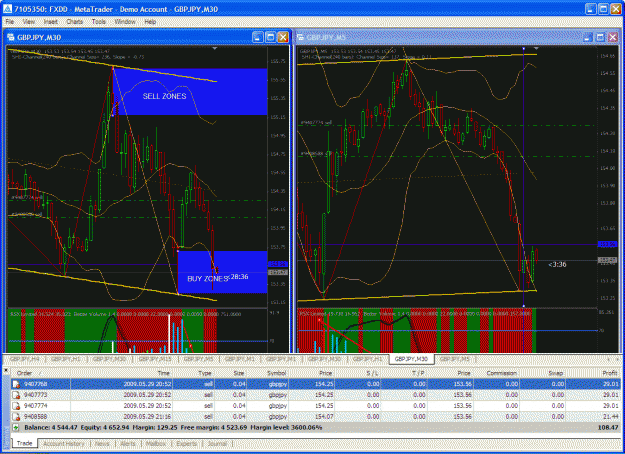Click the open price cell 154.07
625x454 pixels.
click(x=326, y=417)
